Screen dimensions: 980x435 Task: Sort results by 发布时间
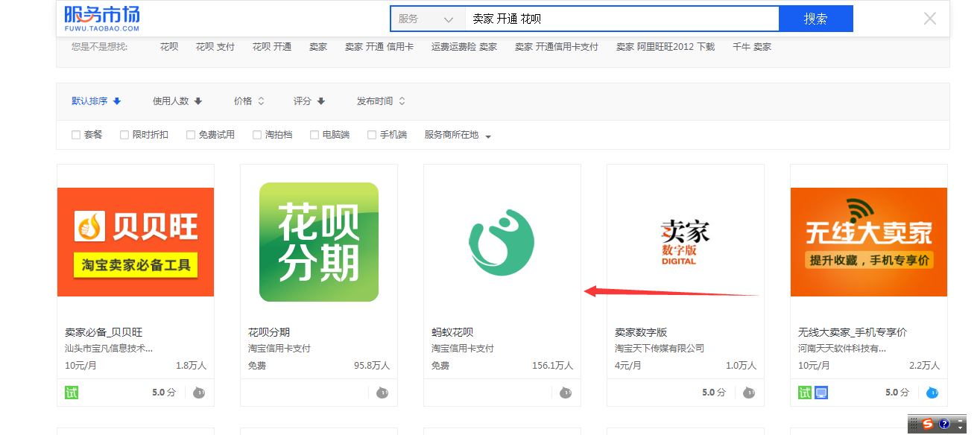pos(381,101)
